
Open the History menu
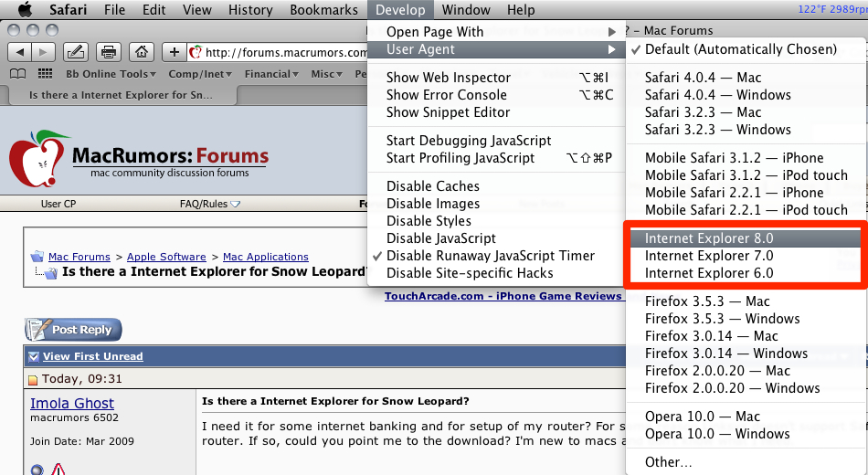pos(250,9)
